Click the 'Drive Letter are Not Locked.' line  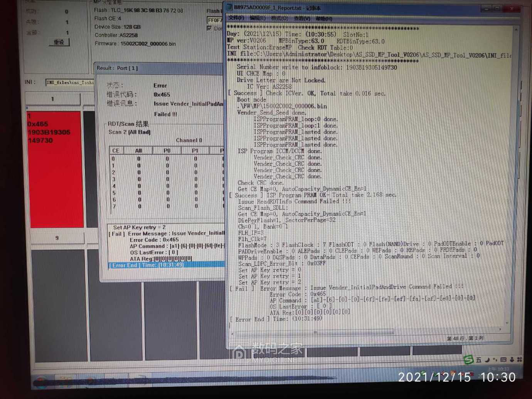[281, 80]
